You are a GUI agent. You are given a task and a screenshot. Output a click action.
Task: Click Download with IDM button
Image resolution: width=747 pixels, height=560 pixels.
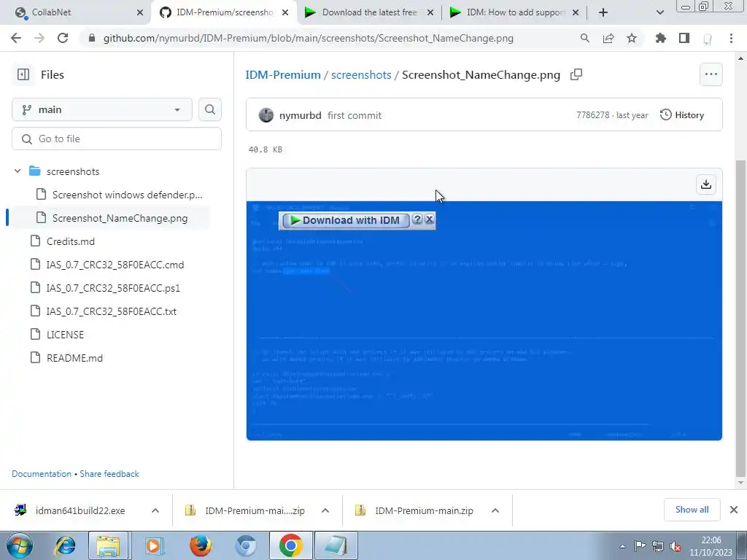tap(345, 220)
